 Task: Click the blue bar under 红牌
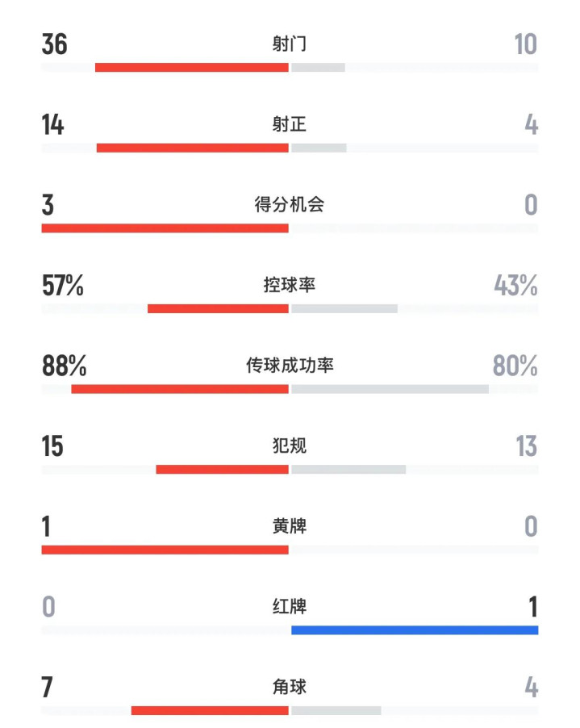415,630
